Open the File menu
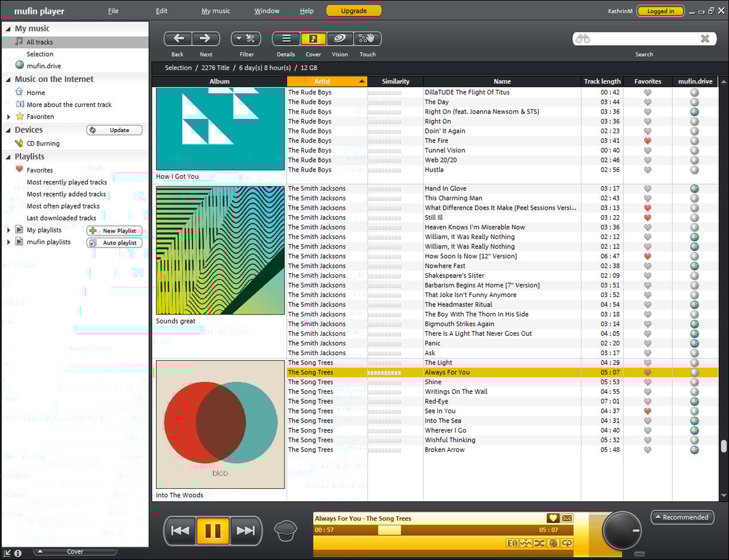Viewport: 729px width, 560px height. tap(113, 11)
